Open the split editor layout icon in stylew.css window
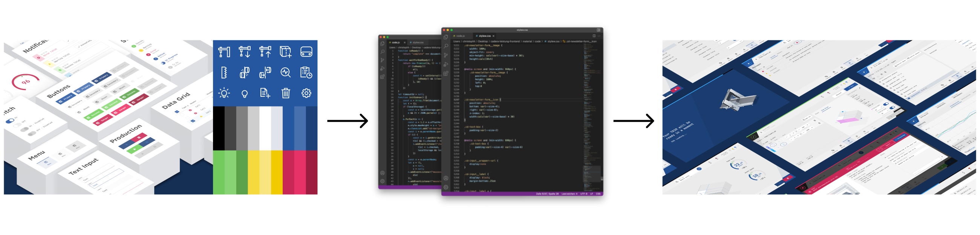Viewport: 980px width, 235px height. [594, 36]
